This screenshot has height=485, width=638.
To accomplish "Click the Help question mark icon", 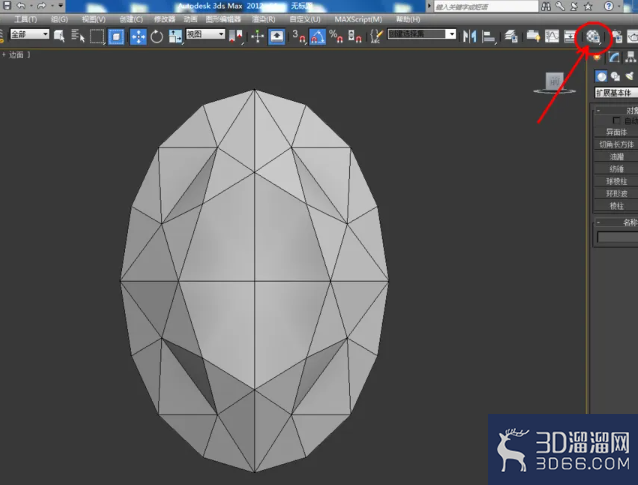I will [x=608, y=6].
